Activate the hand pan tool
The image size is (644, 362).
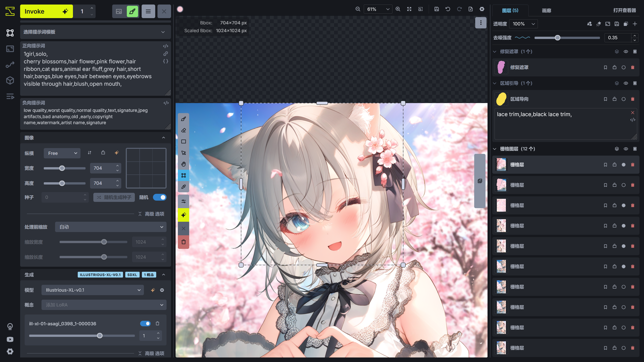click(184, 164)
